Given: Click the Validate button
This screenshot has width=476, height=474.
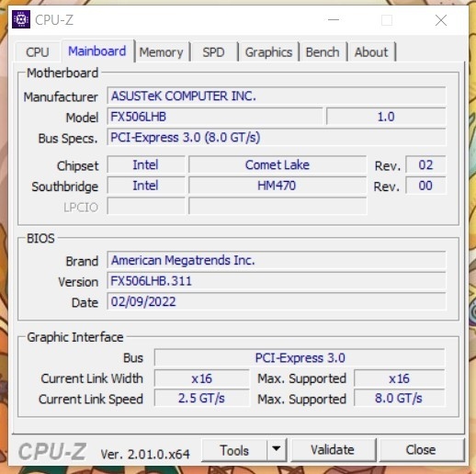Looking at the screenshot, I should pyautogui.click(x=333, y=450).
